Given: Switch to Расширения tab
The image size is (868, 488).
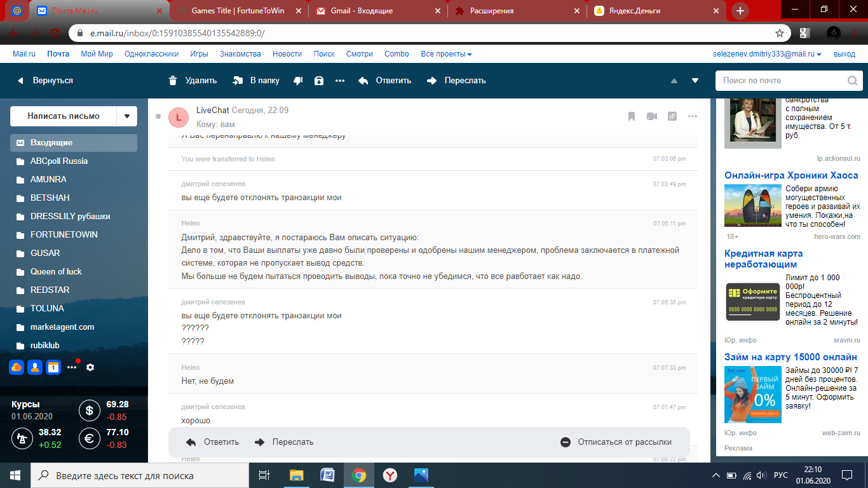Looking at the screenshot, I should point(517,11).
